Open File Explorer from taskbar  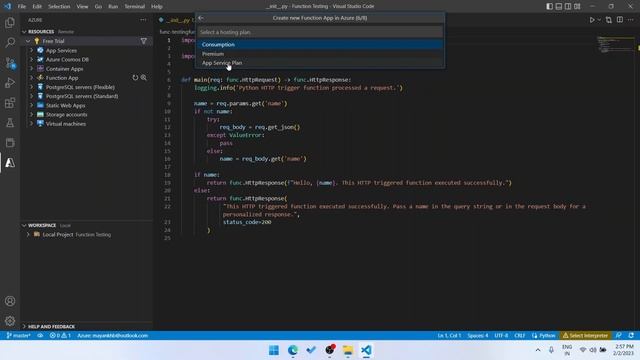click(348, 350)
